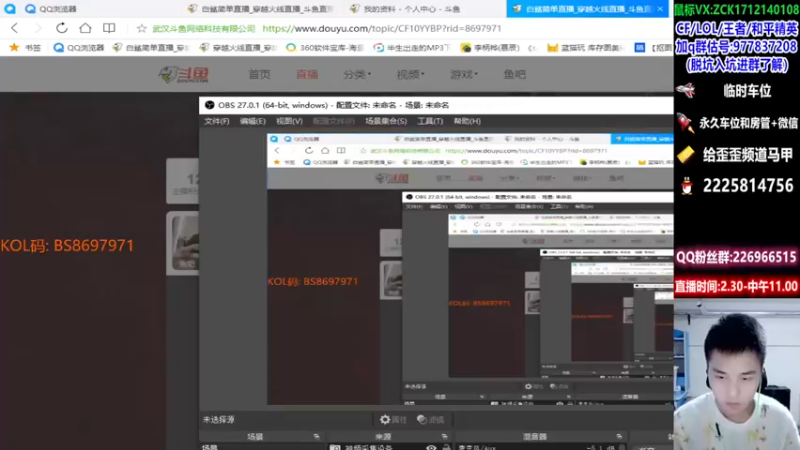Screen dimensions: 800x450
Task: Toggle lock on the 视频采集设备 source
Action: [x=446, y=447]
